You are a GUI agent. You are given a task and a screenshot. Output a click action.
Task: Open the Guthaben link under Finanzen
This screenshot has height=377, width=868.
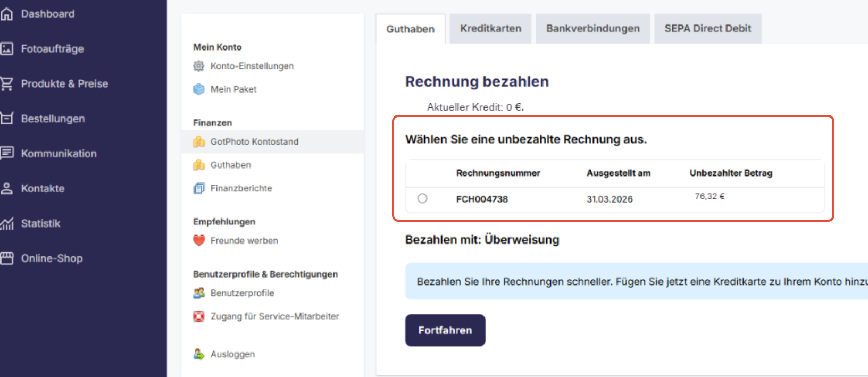click(231, 165)
